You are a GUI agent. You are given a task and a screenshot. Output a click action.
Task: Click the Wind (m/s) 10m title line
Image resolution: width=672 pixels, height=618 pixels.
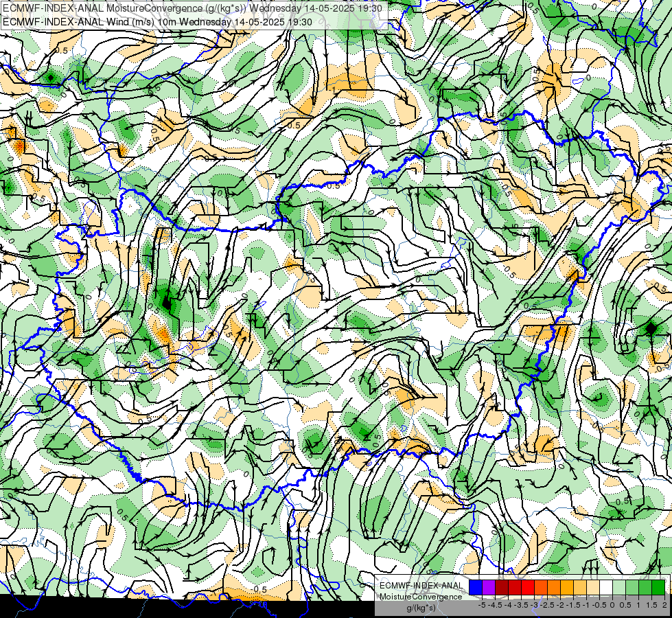pyautogui.click(x=157, y=21)
